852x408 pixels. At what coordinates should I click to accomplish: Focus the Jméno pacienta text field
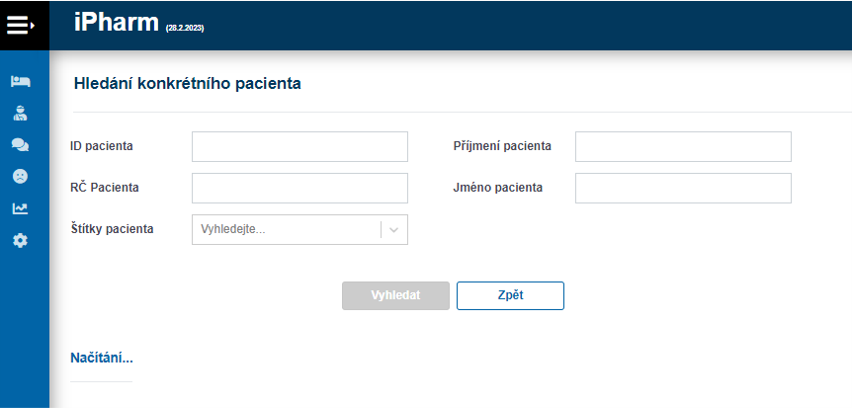point(683,188)
